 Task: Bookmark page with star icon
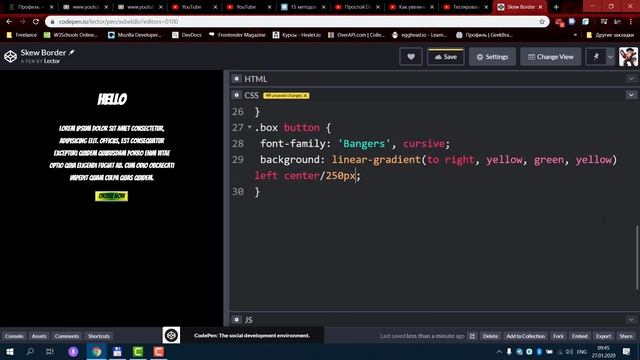(542, 22)
